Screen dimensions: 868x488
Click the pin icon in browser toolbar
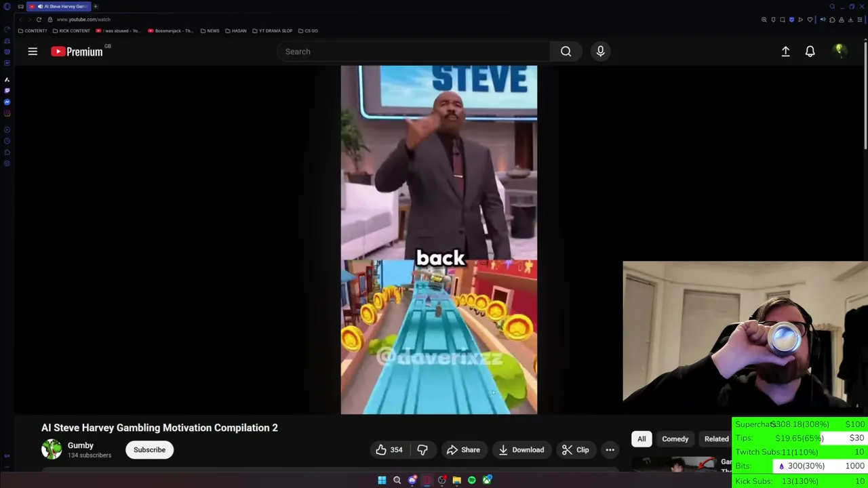click(x=773, y=20)
